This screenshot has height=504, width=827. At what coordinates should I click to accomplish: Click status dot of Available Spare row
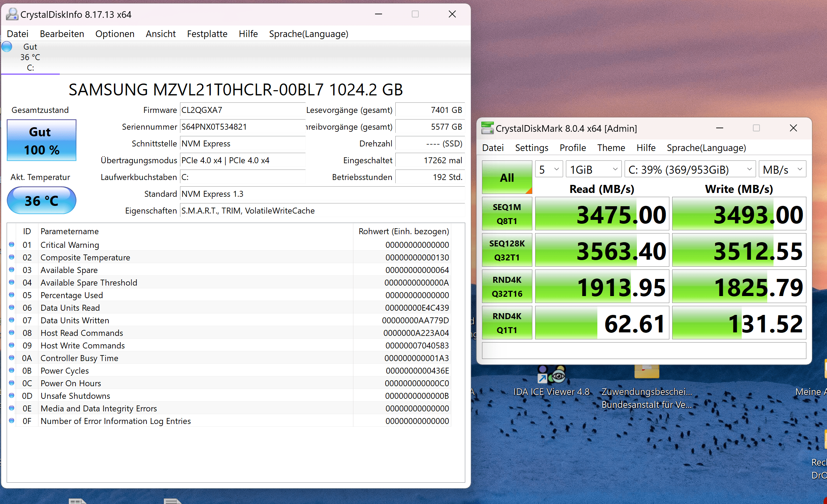12,270
